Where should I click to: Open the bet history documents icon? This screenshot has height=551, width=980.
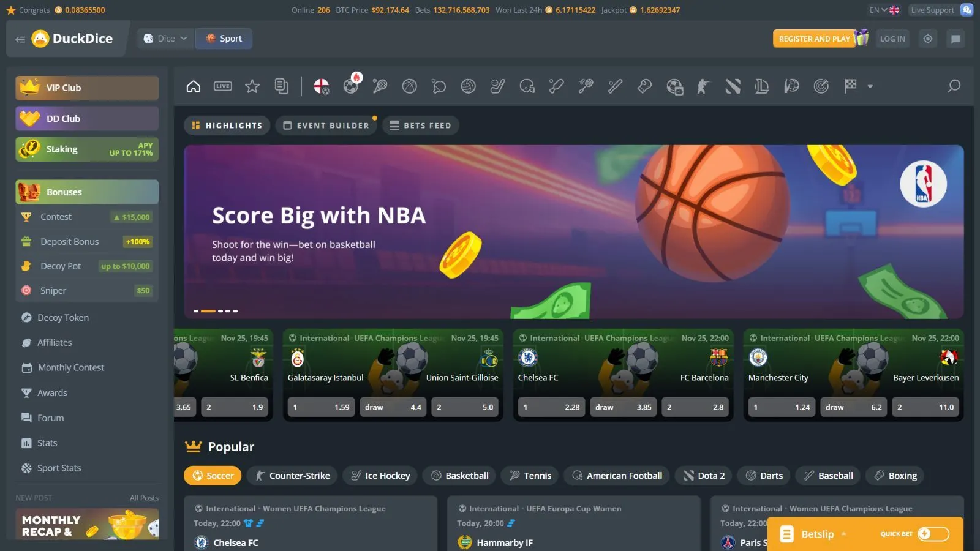[282, 86]
